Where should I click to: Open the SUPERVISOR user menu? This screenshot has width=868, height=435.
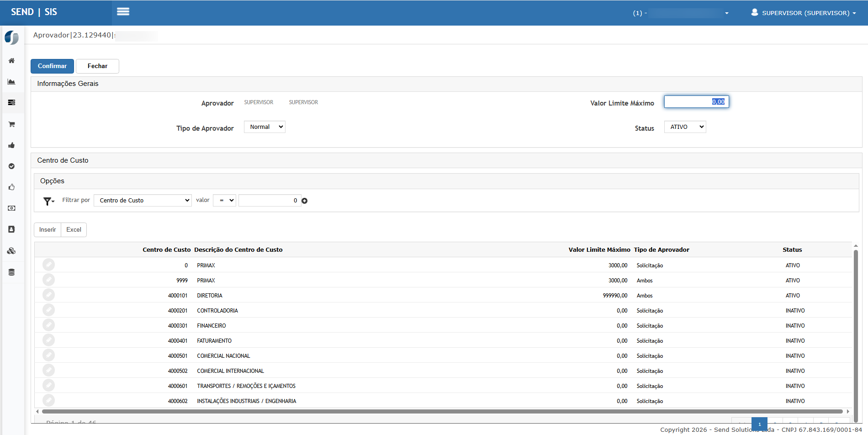804,13
